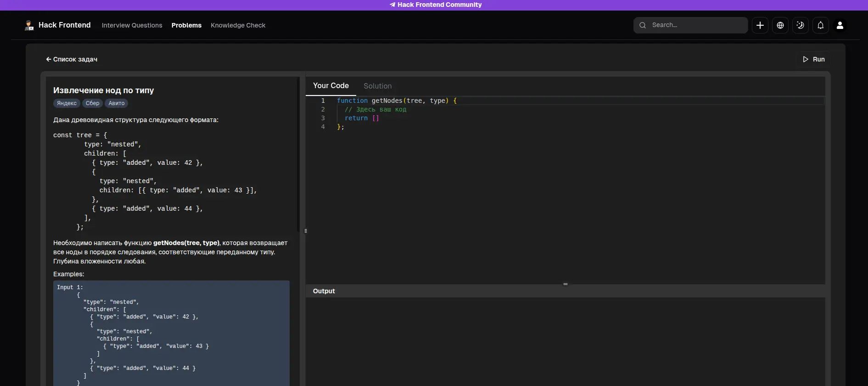Image resolution: width=868 pixels, height=386 pixels.
Task: Toggle the dark/light theme moon icon
Action: pos(801,25)
